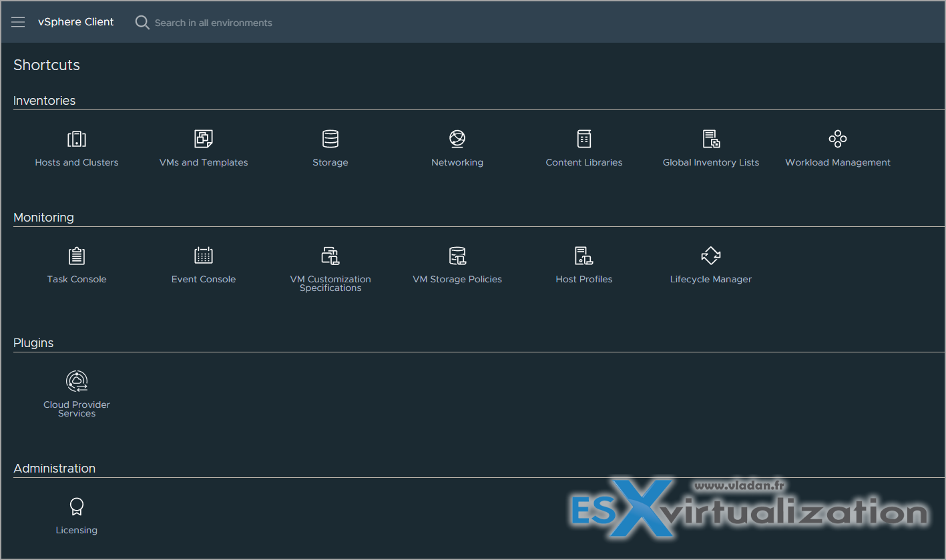Open the Event Console calendar icon

[x=204, y=256]
